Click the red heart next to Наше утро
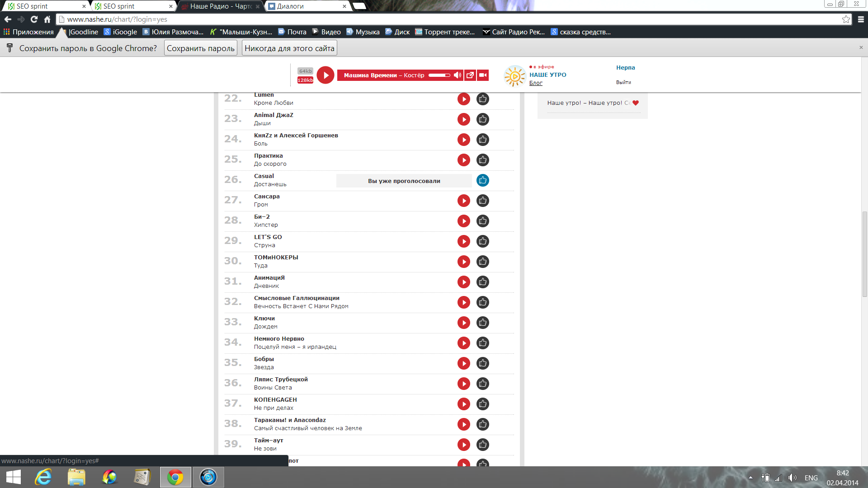This screenshot has width=868, height=488. point(636,103)
